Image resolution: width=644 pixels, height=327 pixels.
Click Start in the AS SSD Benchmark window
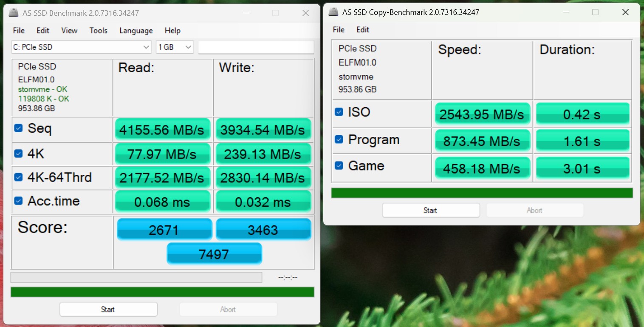108,309
